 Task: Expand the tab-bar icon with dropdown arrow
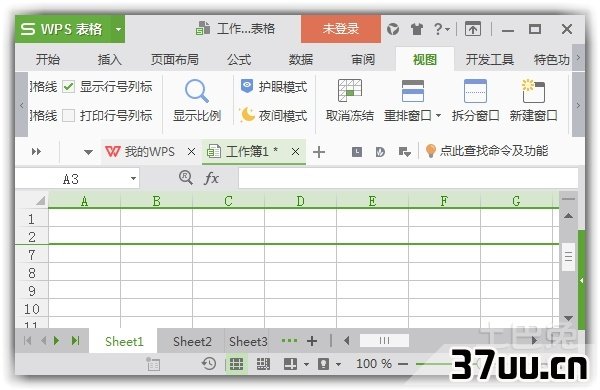point(404,152)
